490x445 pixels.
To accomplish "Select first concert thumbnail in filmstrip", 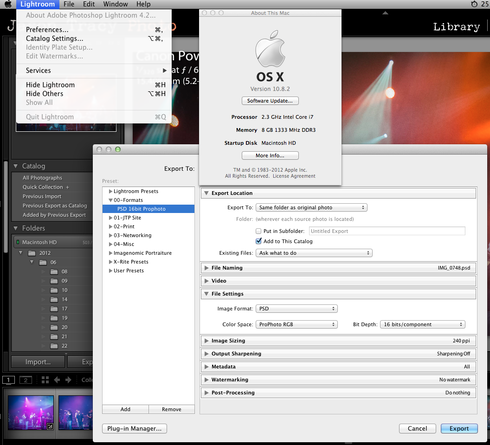I will point(31,413).
